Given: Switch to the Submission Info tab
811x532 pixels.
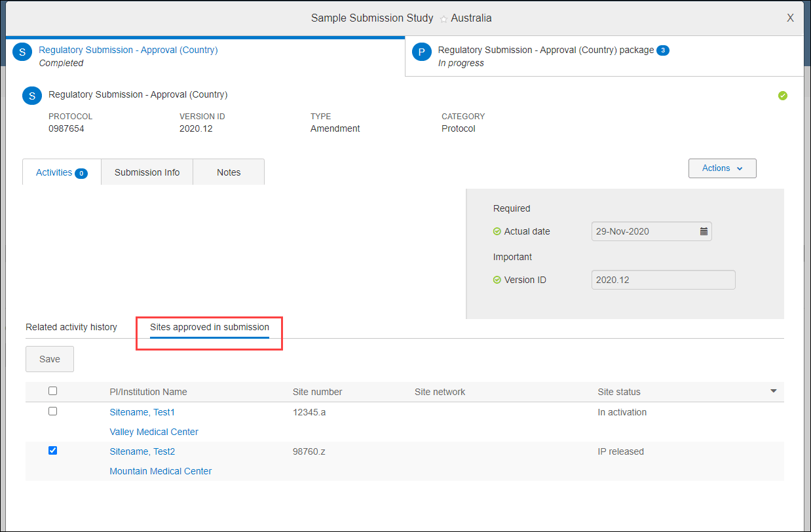Looking at the screenshot, I should (147, 172).
